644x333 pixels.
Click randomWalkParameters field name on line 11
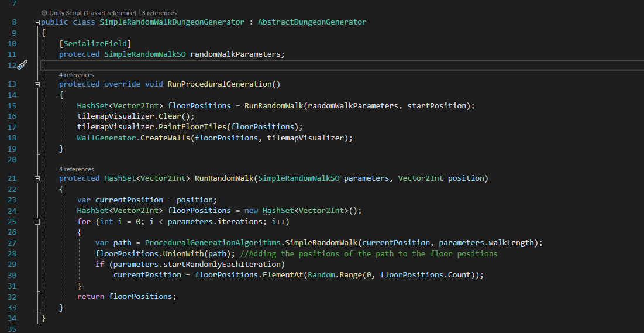click(235, 54)
